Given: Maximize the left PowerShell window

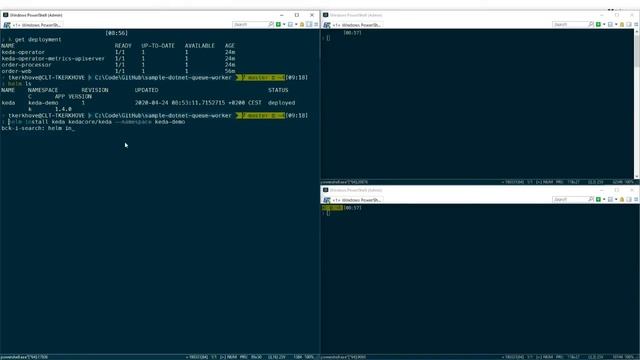Looking at the screenshot, I should point(297,15).
